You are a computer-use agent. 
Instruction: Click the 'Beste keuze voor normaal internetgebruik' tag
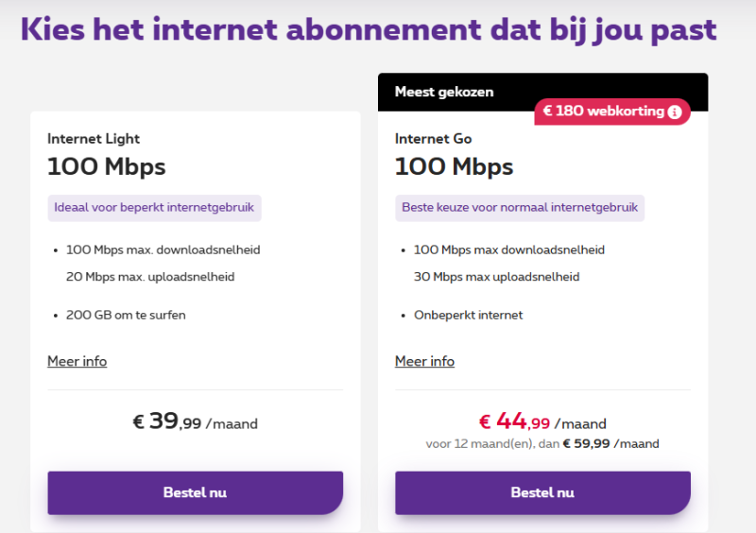coord(520,208)
